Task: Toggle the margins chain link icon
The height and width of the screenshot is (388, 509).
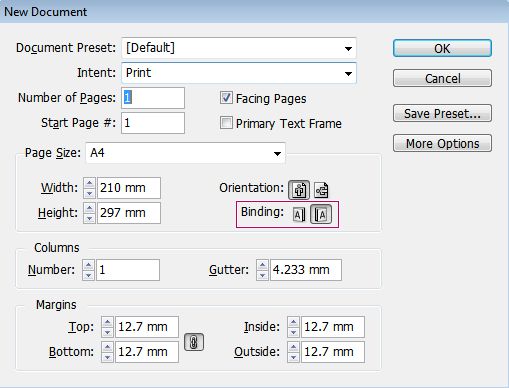Action: click(194, 342)
